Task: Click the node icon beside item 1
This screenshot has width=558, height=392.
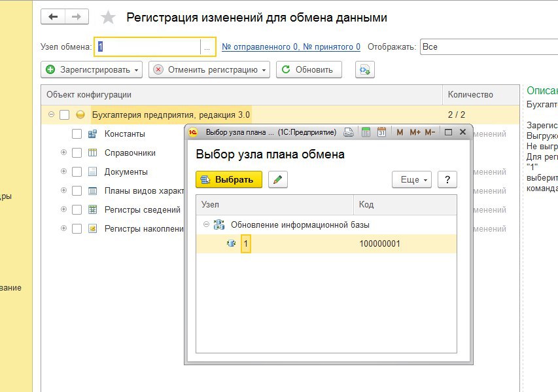Action: [x=232, y=243]
